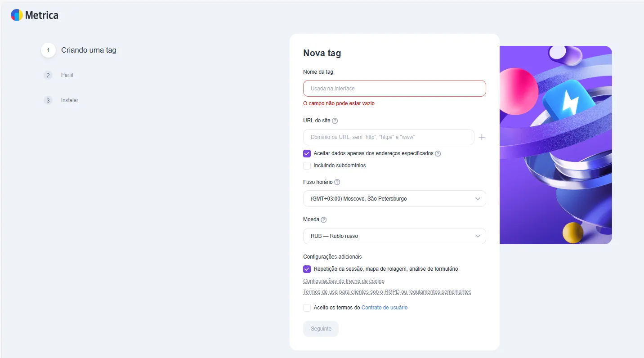
Task: Click the plus icon to add another URL
Action: coord(482,137)
